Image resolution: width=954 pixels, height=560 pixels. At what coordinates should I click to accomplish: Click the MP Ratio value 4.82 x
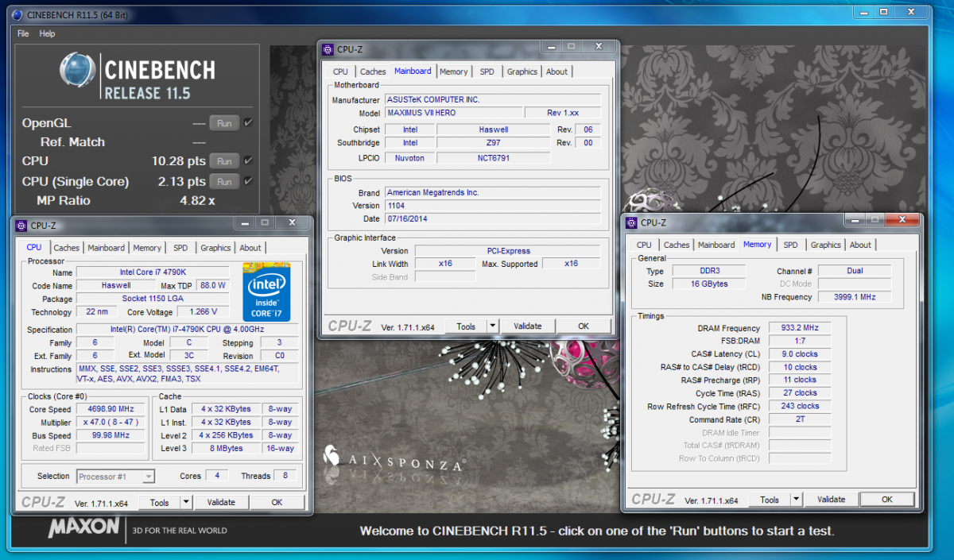197,201
